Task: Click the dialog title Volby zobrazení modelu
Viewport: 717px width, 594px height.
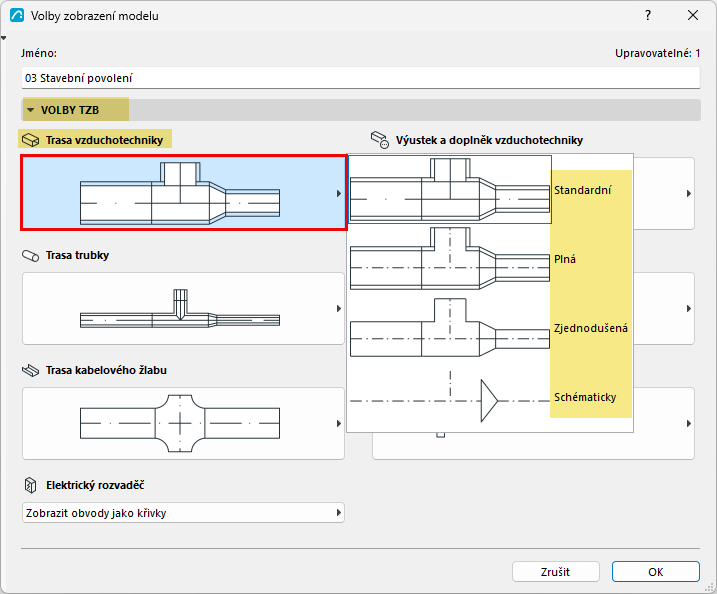Action: point(95,16)
